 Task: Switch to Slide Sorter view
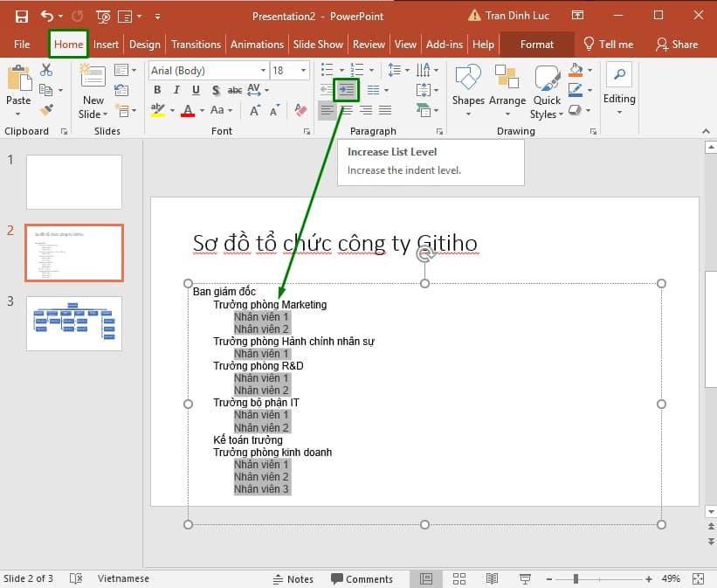pyautogui.click(x=459, y=578)
